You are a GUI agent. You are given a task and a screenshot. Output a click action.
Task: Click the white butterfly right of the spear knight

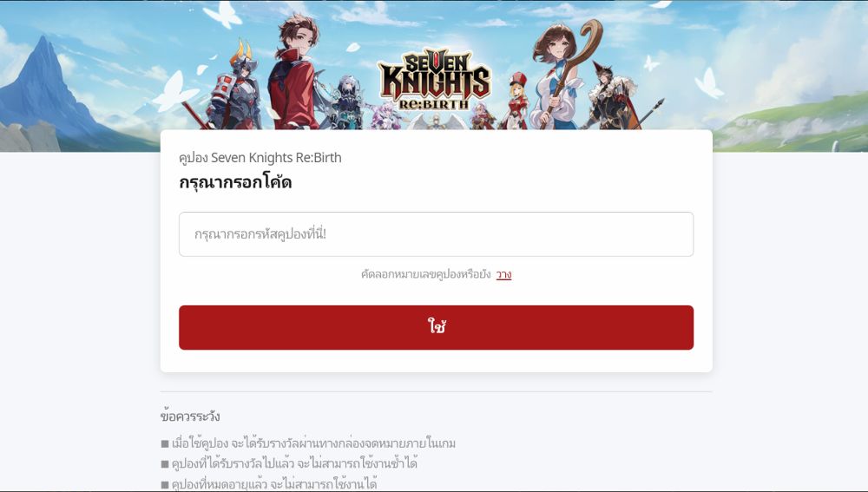click(x=708, y=83)
